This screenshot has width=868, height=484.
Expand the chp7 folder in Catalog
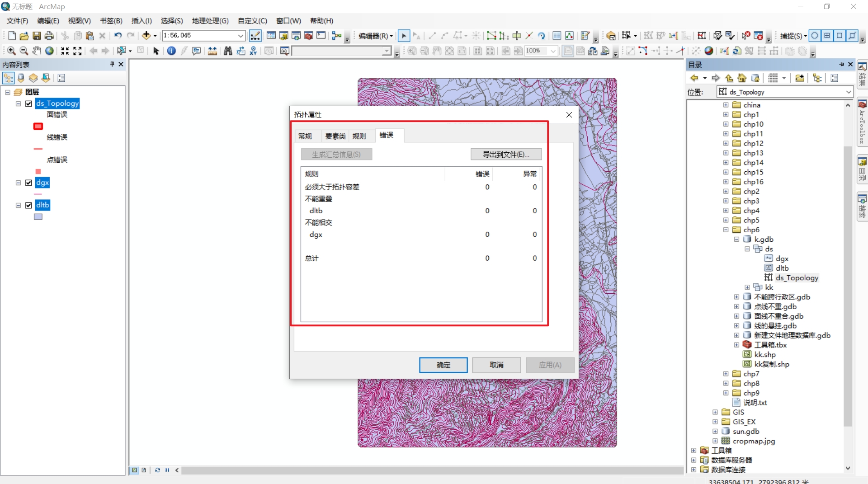726,374
